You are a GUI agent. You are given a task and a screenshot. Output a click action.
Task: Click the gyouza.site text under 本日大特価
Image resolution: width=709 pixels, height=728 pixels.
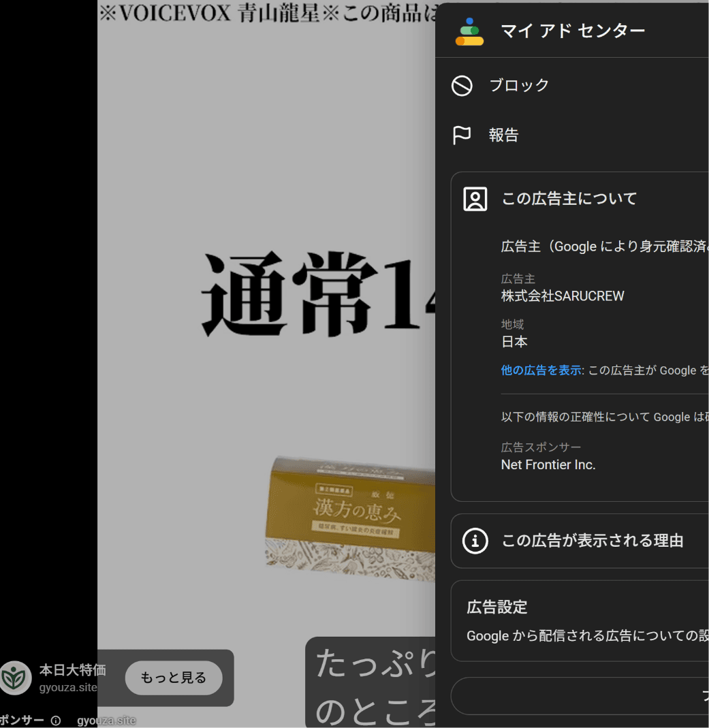pyautogui.click(x=68, y=688)
